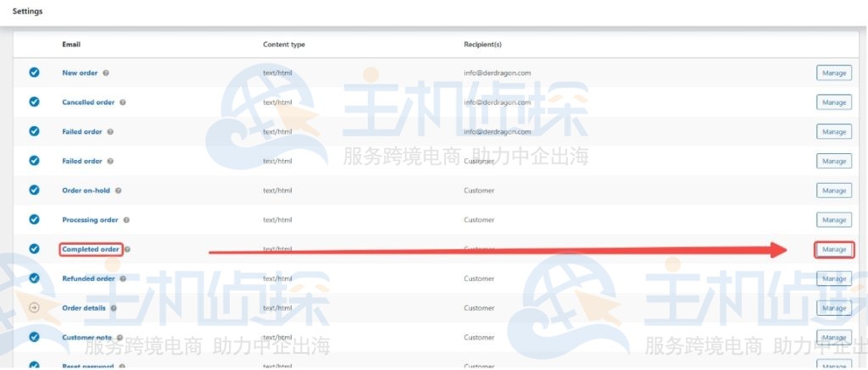
Task: Click info@derdragon.com recipient in New order row
Action: pyautogui.click(x=497, y=73)
